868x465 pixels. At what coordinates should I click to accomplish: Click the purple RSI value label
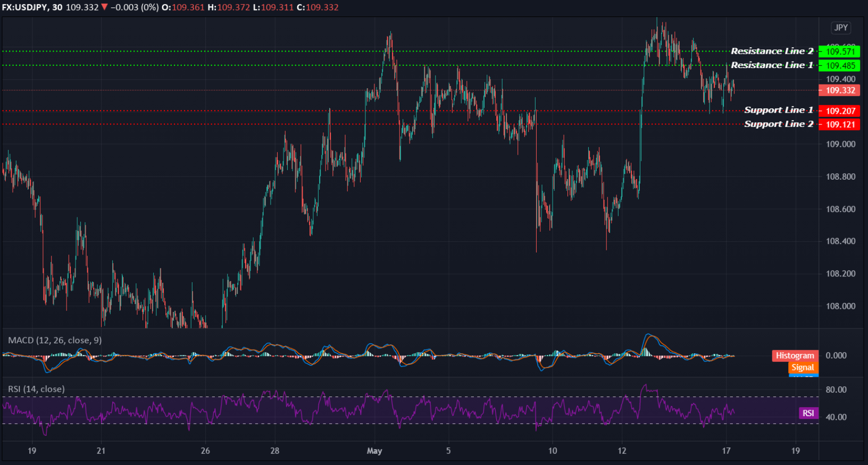pyautogui.click(x=808, y=413)
